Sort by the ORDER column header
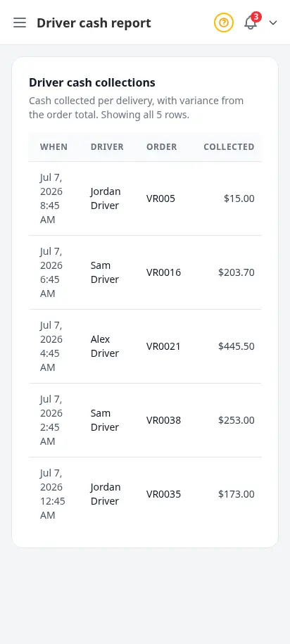This screenshot has width=290, height=644. tap(162, 147)
